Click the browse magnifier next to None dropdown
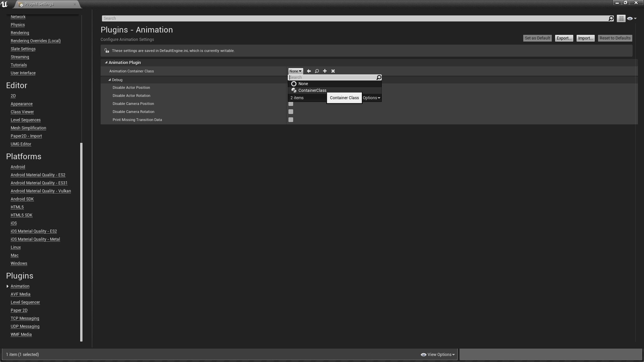This screenshot has width=644, height=362. tap(317, 71)
